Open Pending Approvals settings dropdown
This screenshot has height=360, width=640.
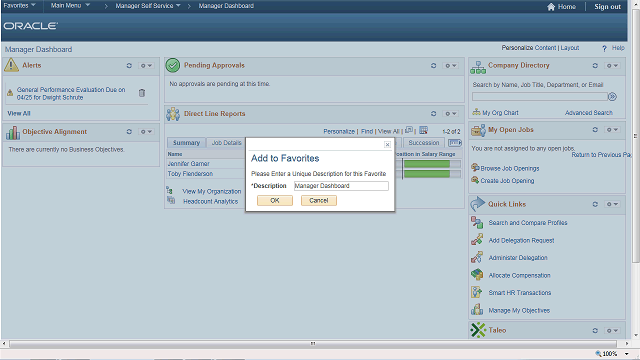pos(451,65)
